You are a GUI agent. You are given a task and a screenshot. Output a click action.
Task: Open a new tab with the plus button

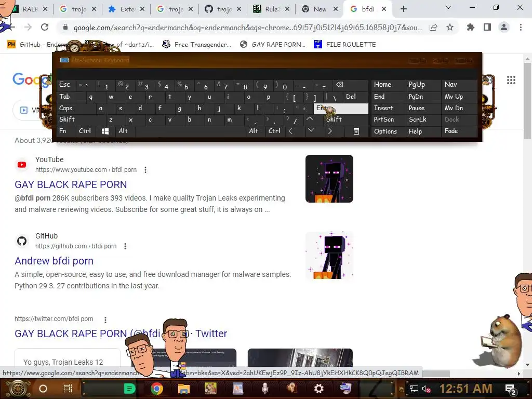(403, 9)
